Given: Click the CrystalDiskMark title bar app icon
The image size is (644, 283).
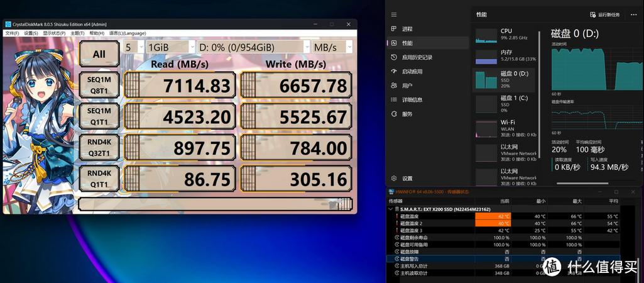Looking at the screenshot, I should pyautogui.click(x=8, y=24).
